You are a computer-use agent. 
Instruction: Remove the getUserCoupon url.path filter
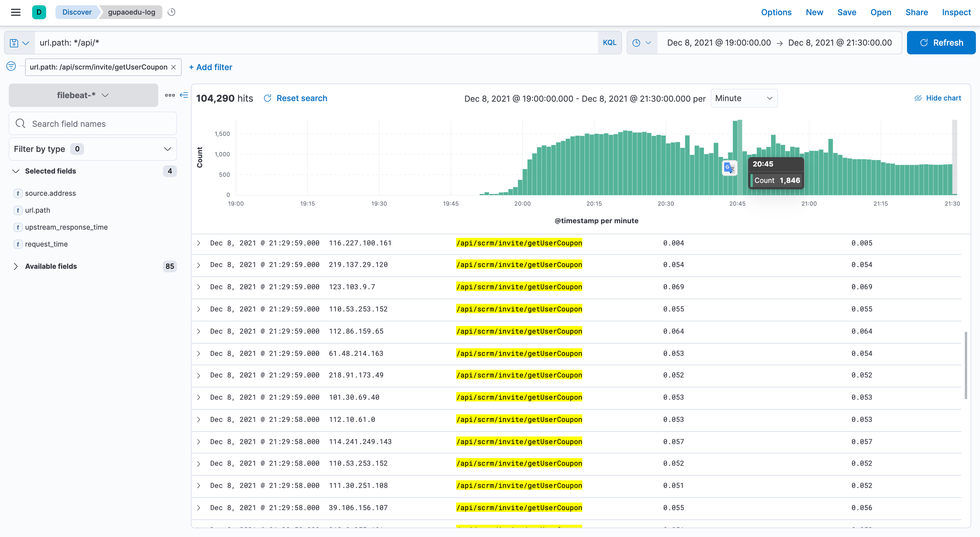(x=173, y=67)
